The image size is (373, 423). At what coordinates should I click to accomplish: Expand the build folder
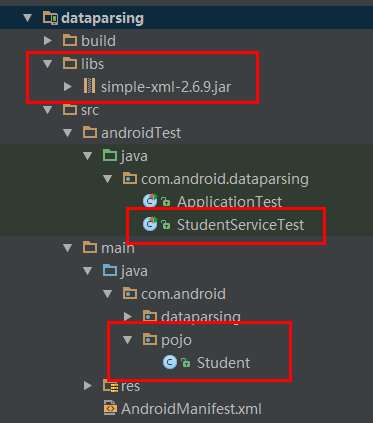coord(48,41)
